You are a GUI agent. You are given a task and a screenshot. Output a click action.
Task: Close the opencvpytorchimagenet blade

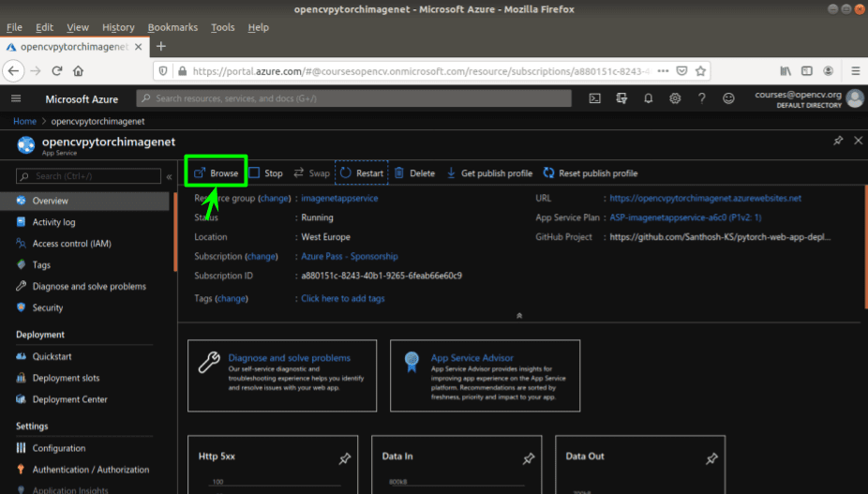858,141
